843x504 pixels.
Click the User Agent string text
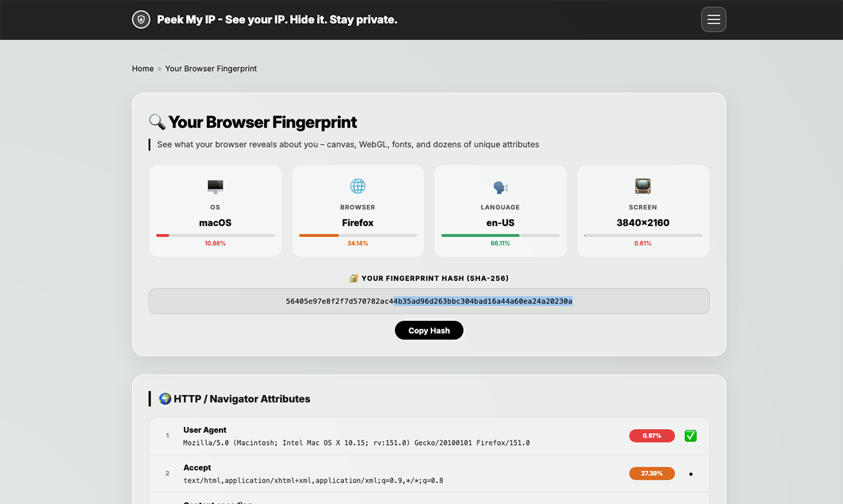pyautogui.click(x=356, y=443)
